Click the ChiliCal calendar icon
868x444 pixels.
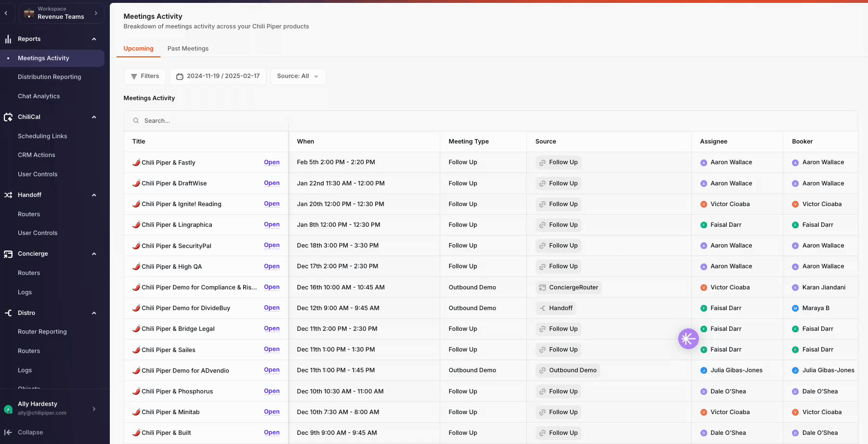pos(8,117)
